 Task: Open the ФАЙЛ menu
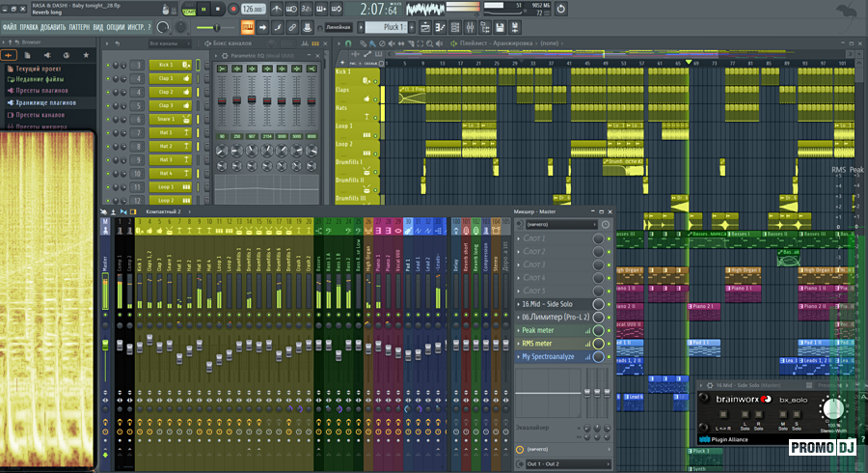point(10,28)
